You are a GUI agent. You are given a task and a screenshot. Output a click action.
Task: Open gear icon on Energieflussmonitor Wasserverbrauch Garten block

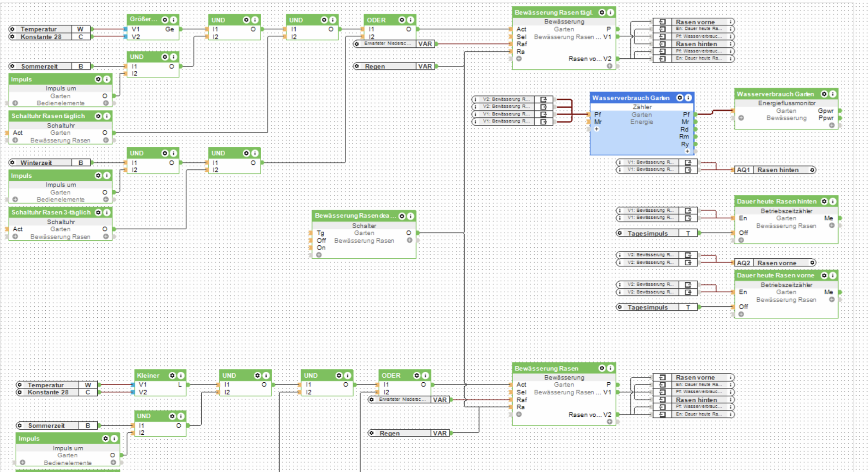[x=824, y=94]
